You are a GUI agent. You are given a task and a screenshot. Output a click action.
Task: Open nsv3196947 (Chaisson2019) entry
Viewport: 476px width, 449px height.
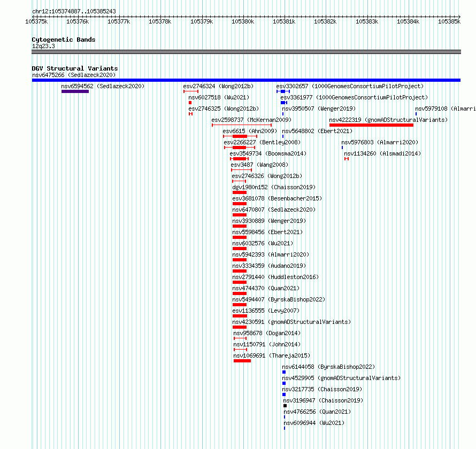(323, 400)
